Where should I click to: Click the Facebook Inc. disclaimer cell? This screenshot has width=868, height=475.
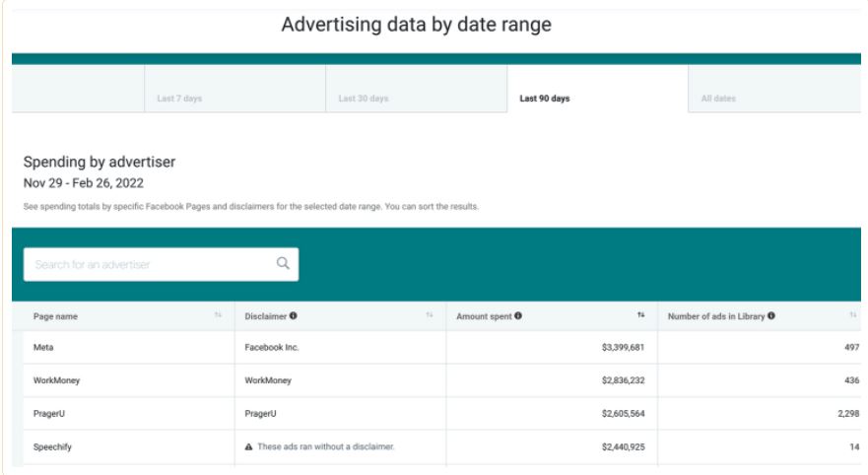pos(270,347)
